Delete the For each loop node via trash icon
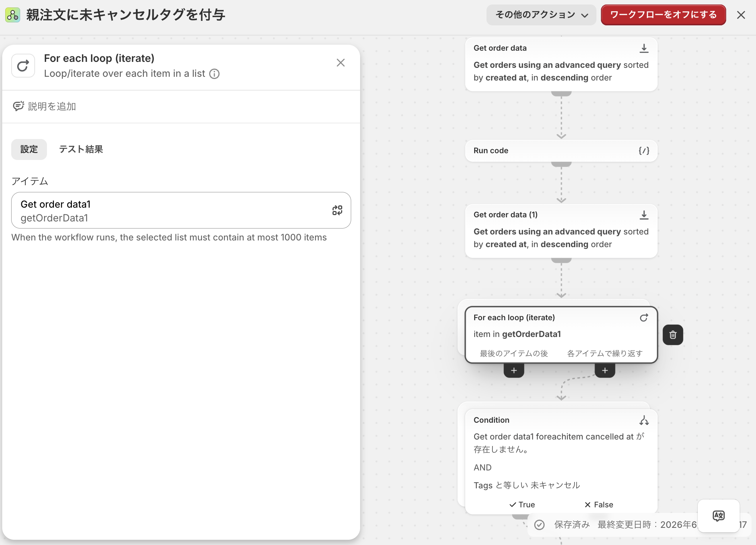 tap(673, 335)
